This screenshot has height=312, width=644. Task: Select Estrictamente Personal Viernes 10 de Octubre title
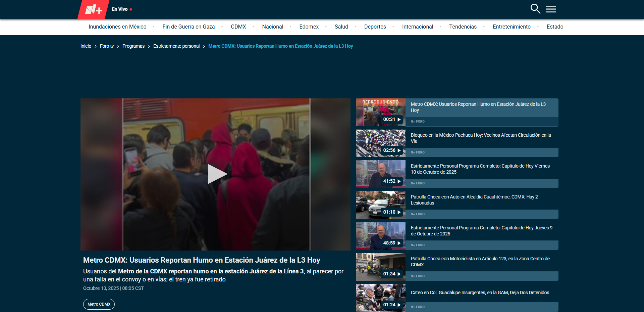[480, 169]
